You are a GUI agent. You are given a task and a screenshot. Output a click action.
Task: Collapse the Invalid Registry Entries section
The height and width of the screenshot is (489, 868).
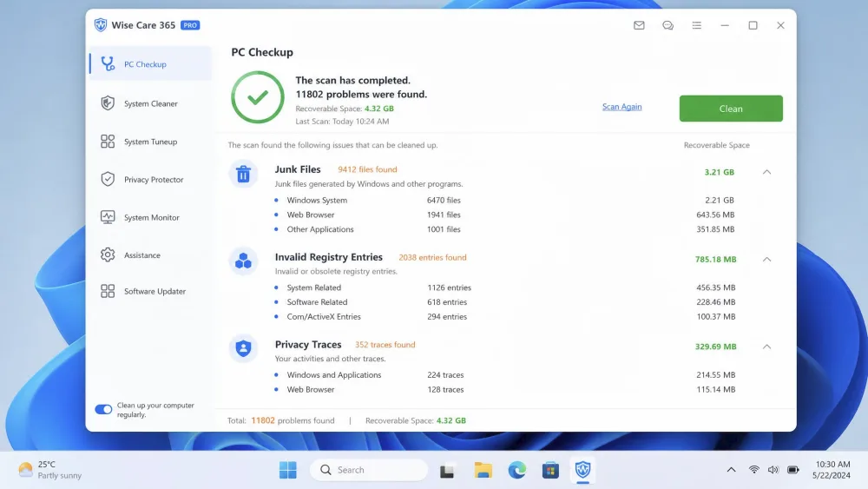pyautogui.click(x=766, y=259)
